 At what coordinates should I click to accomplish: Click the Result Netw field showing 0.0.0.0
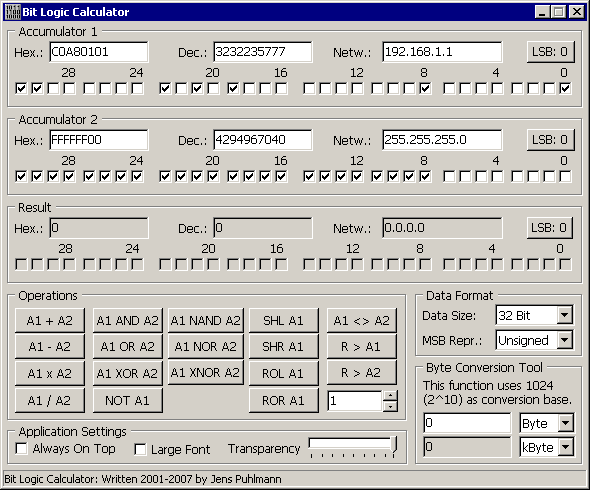[x=442, y=228]
